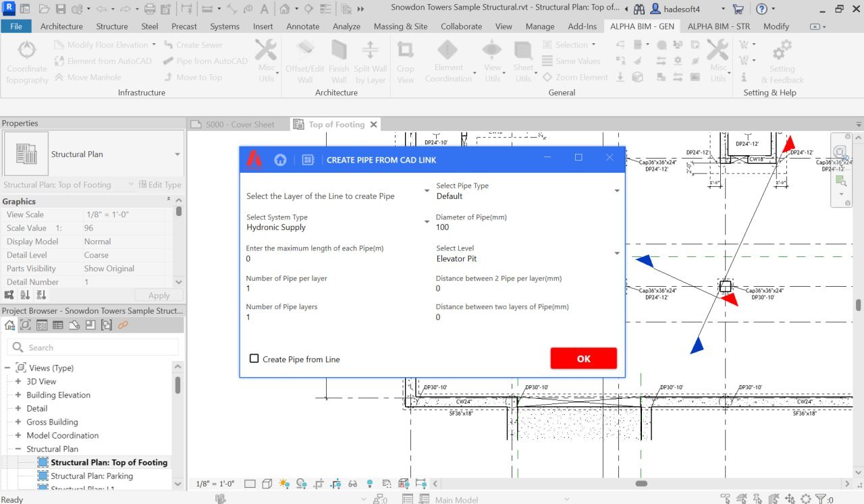Click the Distance between two layers of Pipe field

[x=528, y=317]
